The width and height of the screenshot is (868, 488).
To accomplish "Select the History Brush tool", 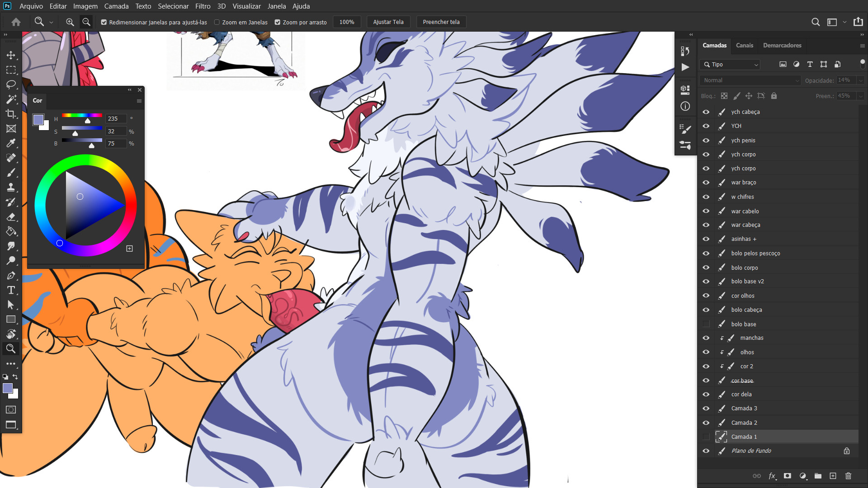I will click(x=11, y=202).
